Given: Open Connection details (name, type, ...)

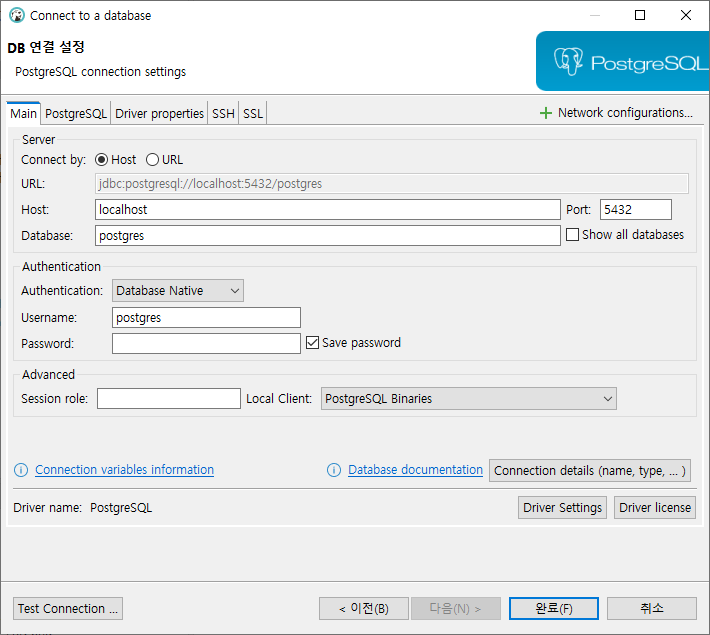Looking at the screenshot, I should (590, 471).
